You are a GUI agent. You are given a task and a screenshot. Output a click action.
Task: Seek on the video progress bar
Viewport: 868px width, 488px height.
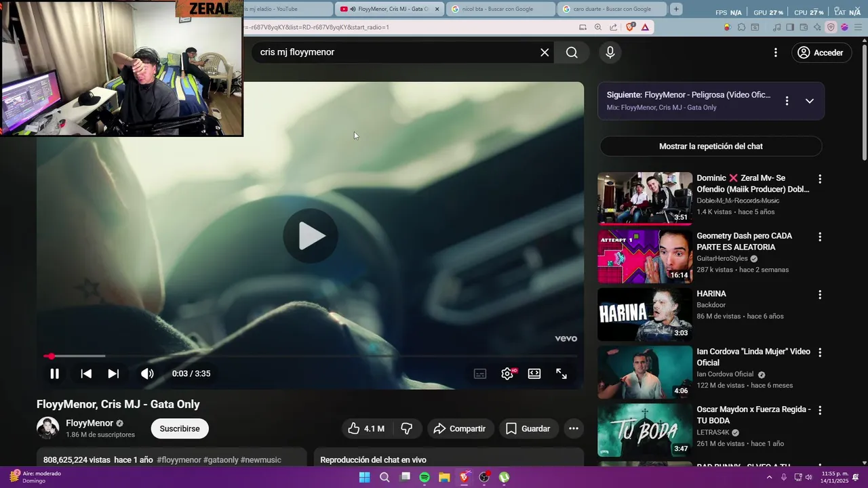[311, 356]
